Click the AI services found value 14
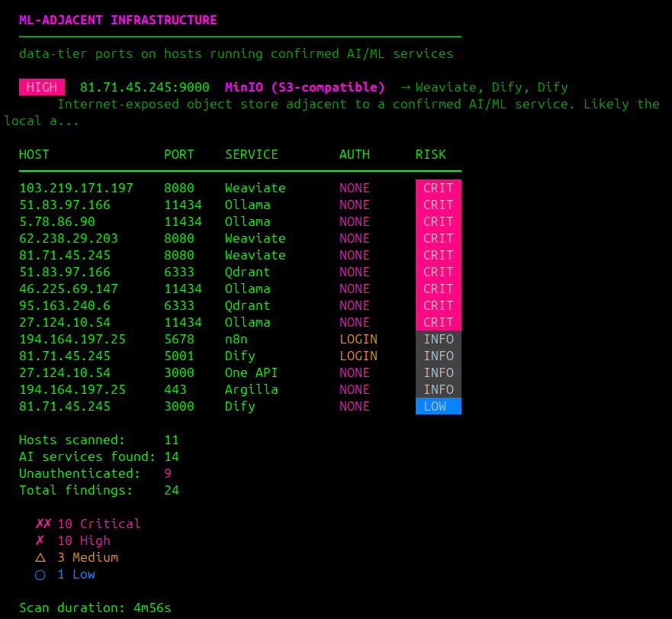 (x=172, y=456)
